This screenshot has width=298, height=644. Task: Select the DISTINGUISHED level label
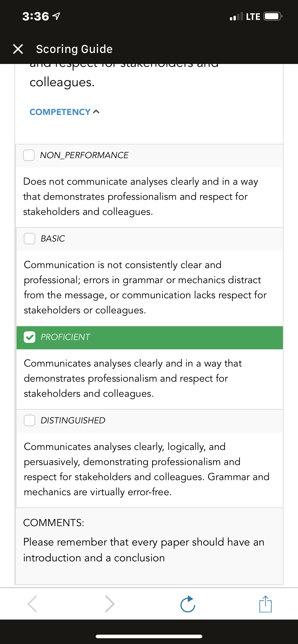coord(73,420)
